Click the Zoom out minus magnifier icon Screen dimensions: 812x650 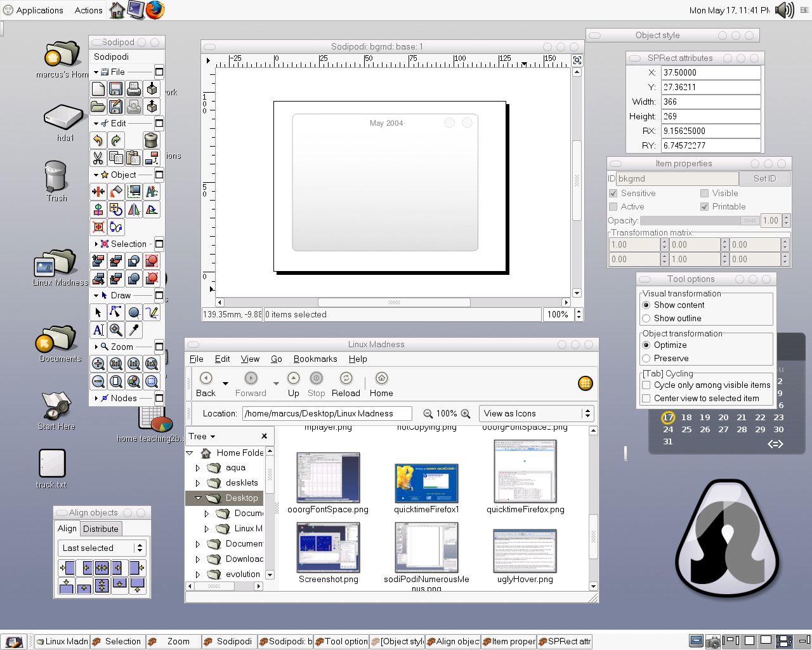pyautogui.click(x=98, y=381)
